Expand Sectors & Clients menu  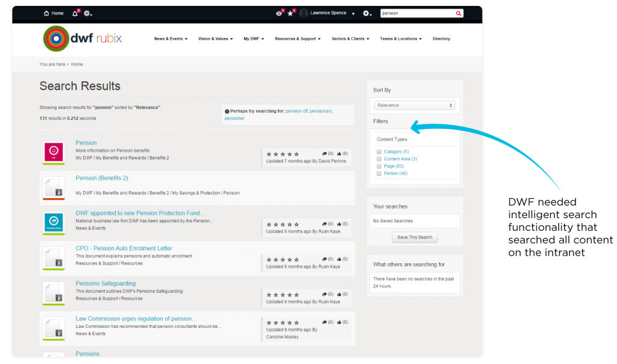350,39
